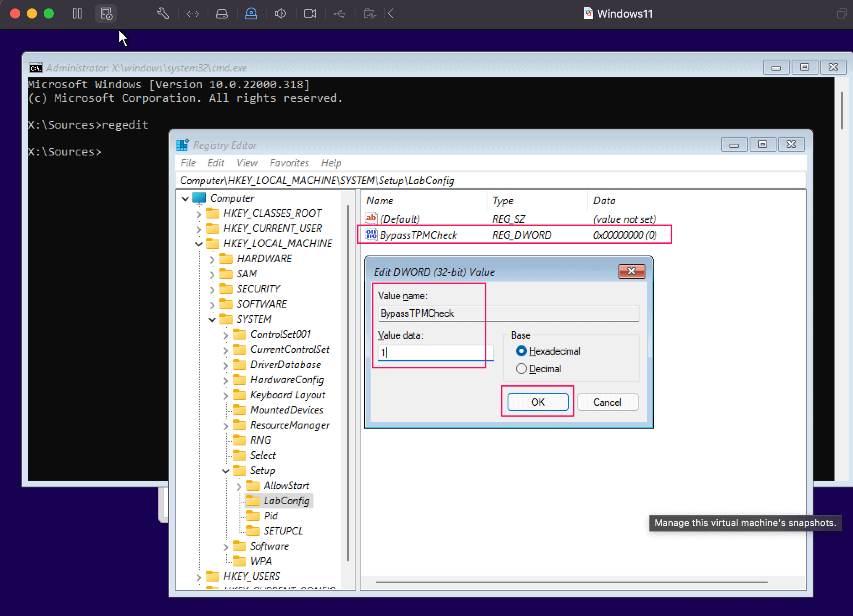The image size is (853, 616).
Task: Click the window tiling icon at far right
Action: tap(841, 14)
